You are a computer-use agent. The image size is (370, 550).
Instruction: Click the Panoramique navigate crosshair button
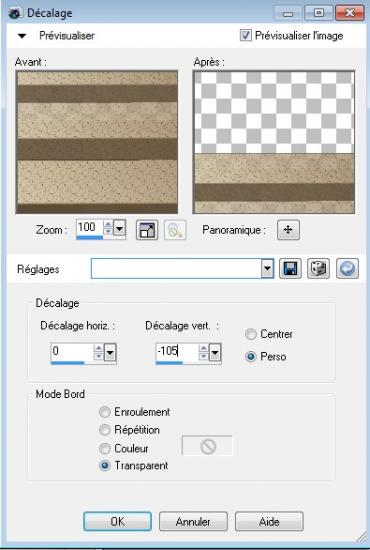288,230
